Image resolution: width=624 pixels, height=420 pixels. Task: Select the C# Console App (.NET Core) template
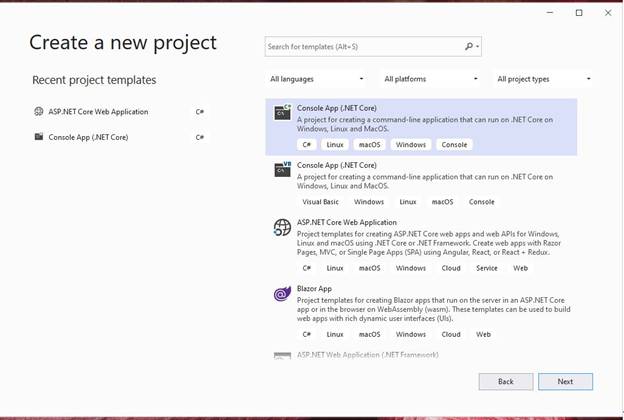421,127
